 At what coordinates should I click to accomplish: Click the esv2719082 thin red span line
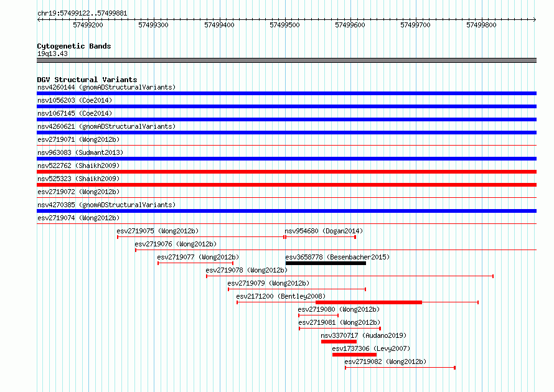[x=400, y=368]
